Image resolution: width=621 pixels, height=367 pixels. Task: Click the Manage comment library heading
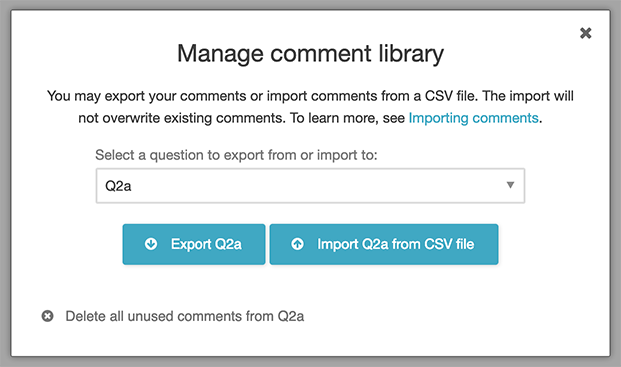click(310, 53)
